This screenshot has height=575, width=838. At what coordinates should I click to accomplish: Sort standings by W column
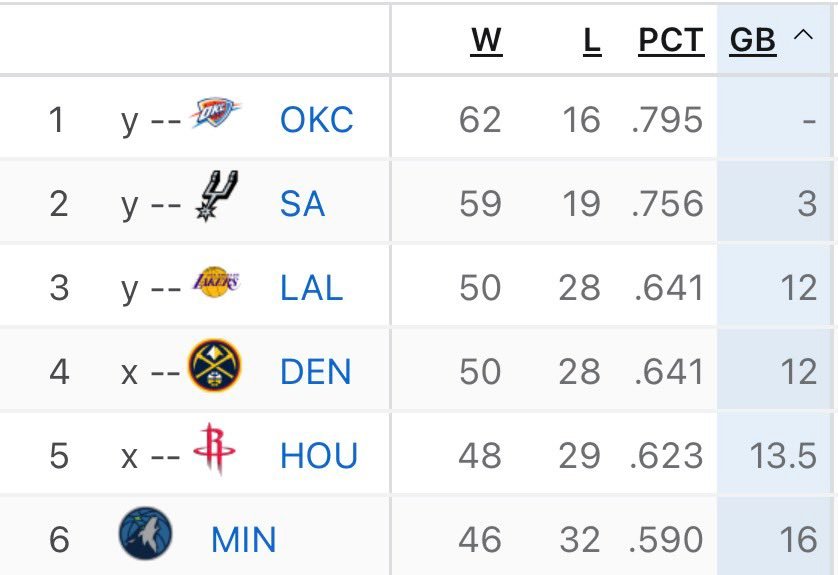(x=486, y=40)
